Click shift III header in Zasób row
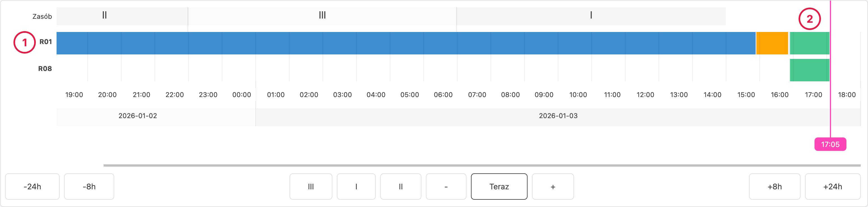Screen dimensions: 868x207 (322, 15)
